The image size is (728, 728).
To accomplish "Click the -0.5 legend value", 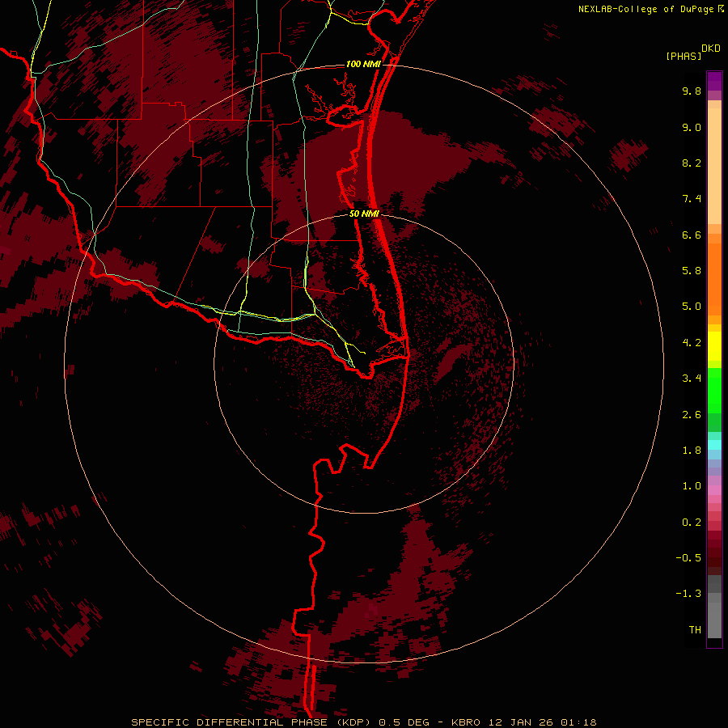I will point(688,558).
